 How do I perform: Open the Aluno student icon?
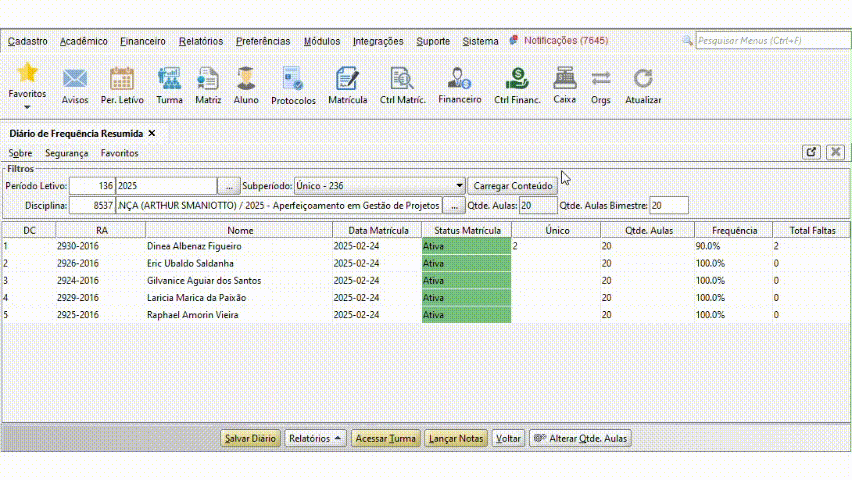click(x=246, y=79)
